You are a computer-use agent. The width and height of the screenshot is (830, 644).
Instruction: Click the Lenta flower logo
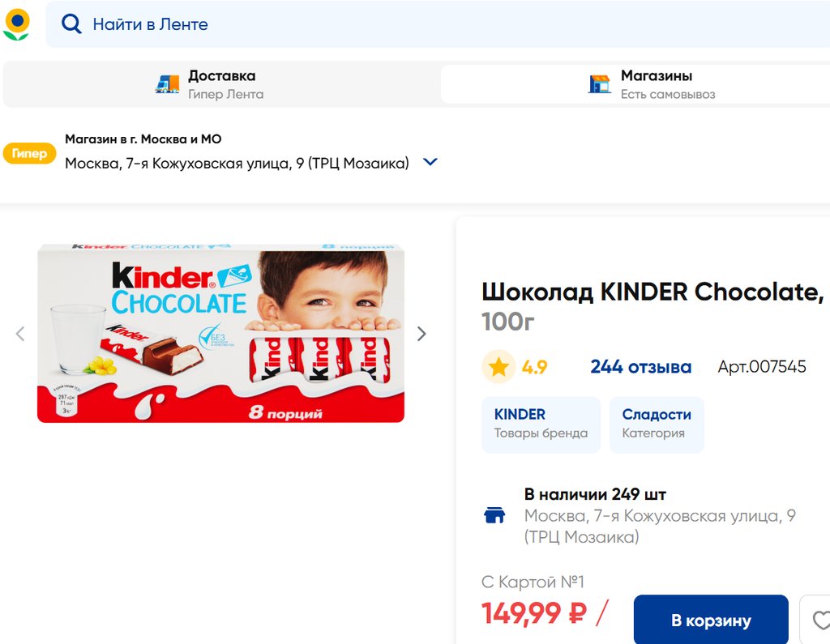point(16,24)
